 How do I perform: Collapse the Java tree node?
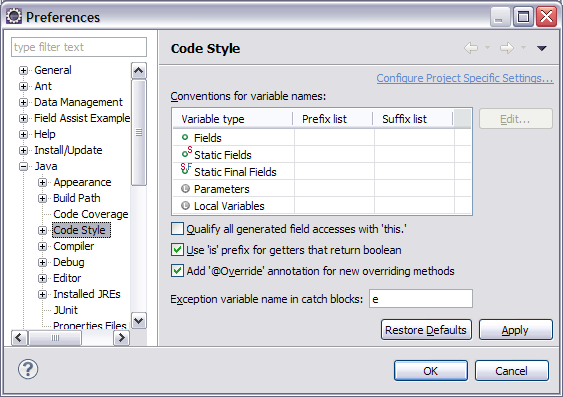[23, 166]
